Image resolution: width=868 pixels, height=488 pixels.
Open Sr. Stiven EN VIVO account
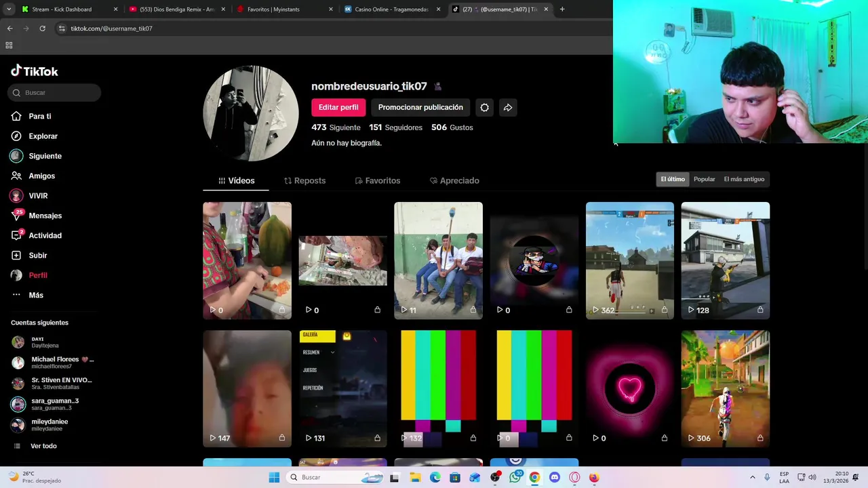[x=52, y=384]
